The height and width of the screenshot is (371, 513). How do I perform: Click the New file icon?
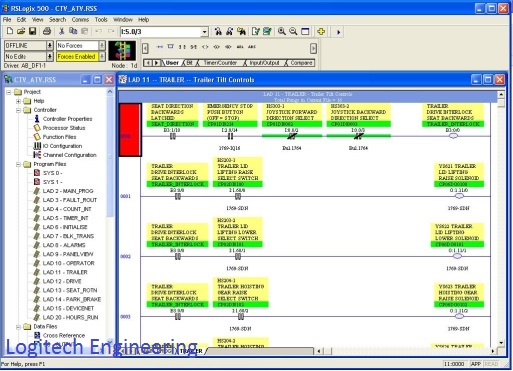pos(10,31)
